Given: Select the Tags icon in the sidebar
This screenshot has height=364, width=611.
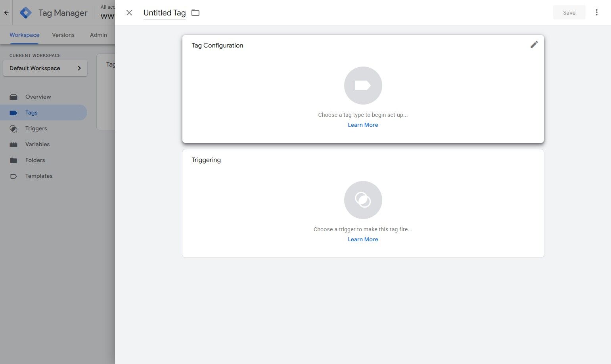Looking at the screenshot, I should (x=13, y=112).
